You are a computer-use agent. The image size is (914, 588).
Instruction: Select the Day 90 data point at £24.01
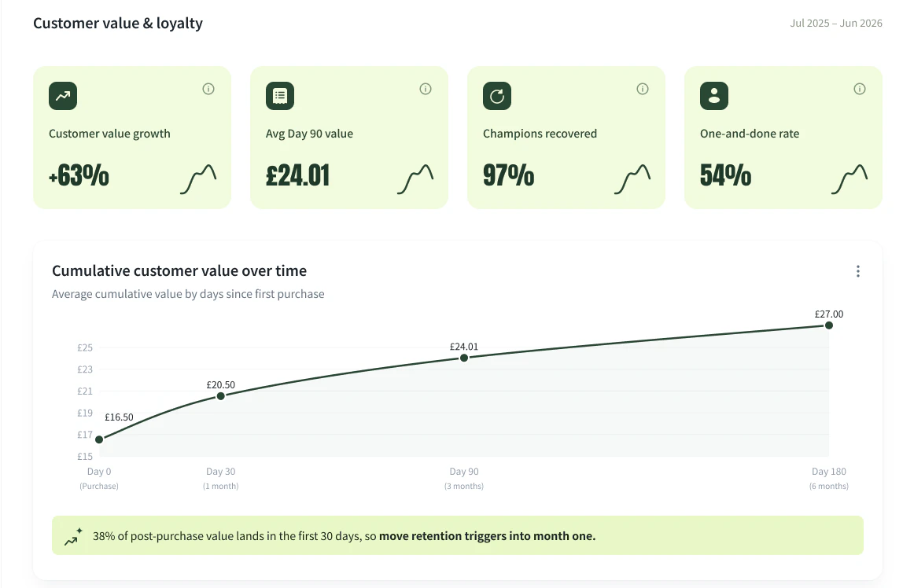pyautogui.click(x=464, y=358)
